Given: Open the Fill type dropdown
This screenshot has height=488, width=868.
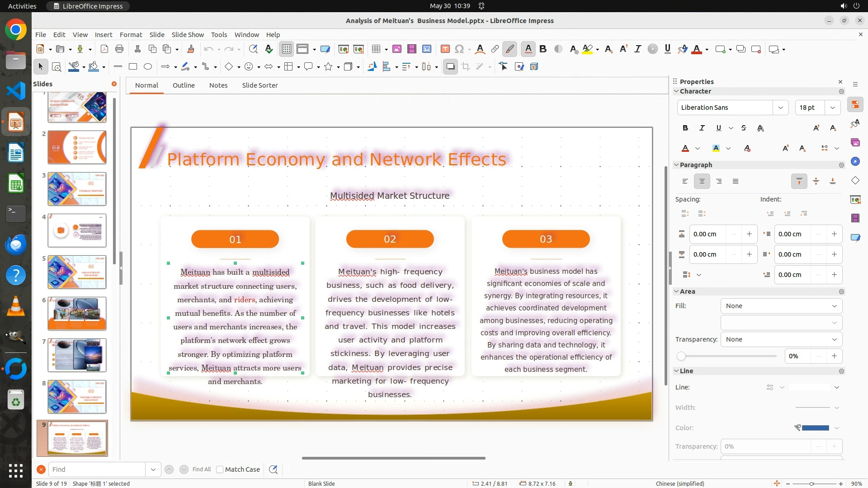Looking at the screenshot, I should point(781,306).
